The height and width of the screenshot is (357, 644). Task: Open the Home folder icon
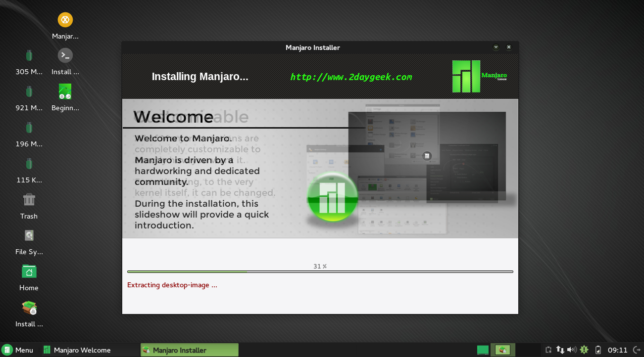(29, 271)
